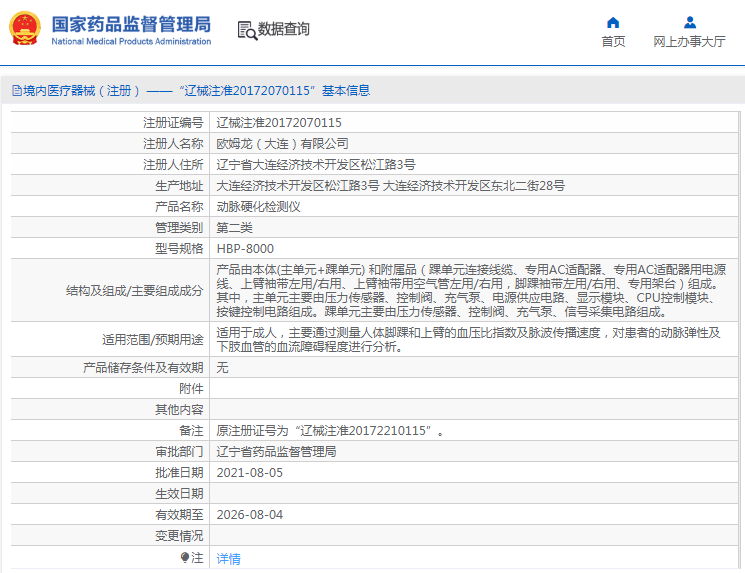Image resolution: width=745 pixels, height=573 pixels.
Task: Open the 详情 link in the notes row
Action: pos(229,558)
